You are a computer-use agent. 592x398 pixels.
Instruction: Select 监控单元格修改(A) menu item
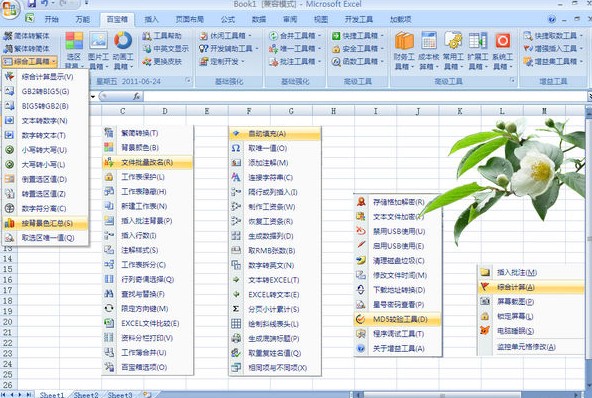pyautogui.click(x=531, y=347)
